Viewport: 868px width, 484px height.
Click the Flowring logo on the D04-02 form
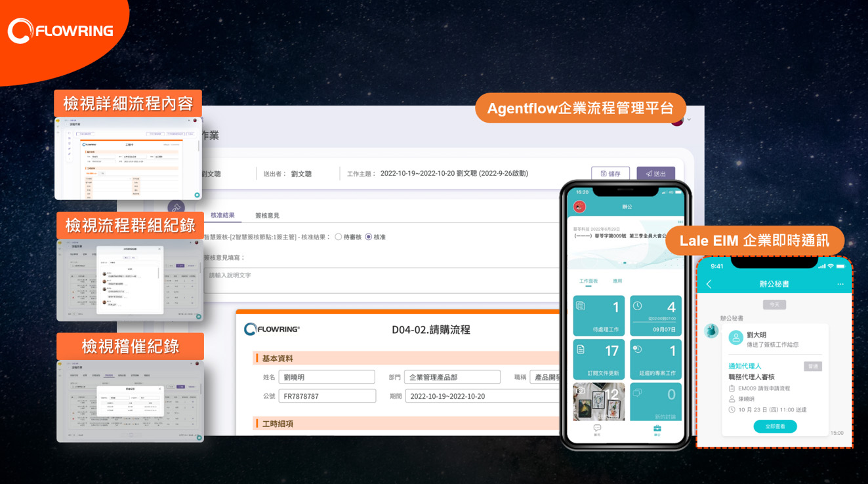(x=272, y=329)
